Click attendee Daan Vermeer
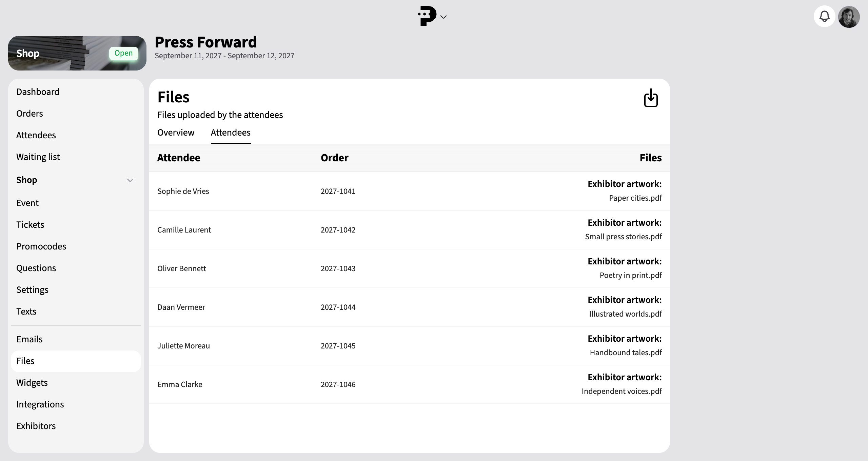The height and width of the screenshot is (461, 868). pyautogui.click(x=181, y=307)
